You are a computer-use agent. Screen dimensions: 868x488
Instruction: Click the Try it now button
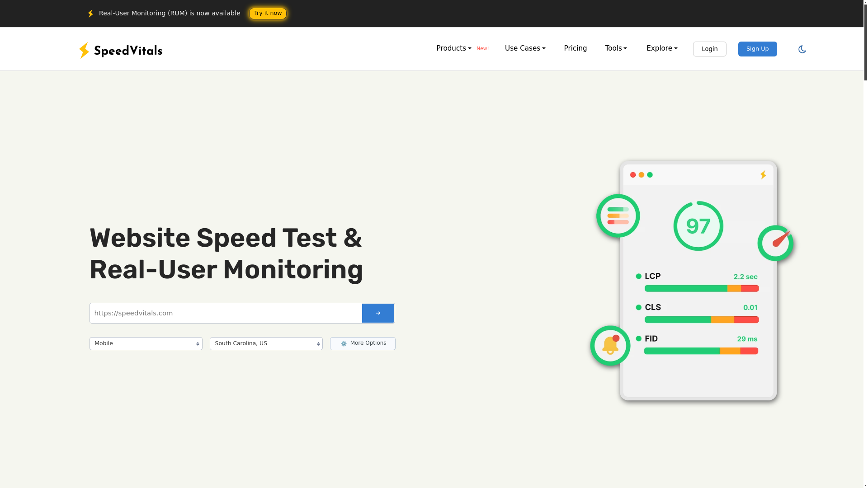coord(268,14)
